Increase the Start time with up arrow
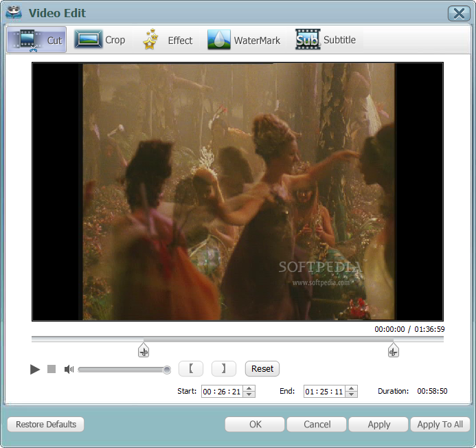Image resolution: width=476 pixels, height=448 pixels. click(249, 388)
